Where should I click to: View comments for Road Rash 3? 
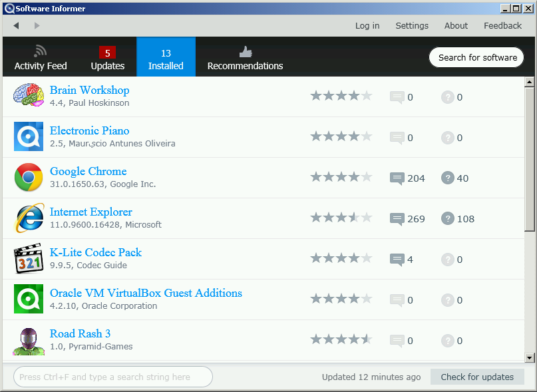click(x=401, y=341)
